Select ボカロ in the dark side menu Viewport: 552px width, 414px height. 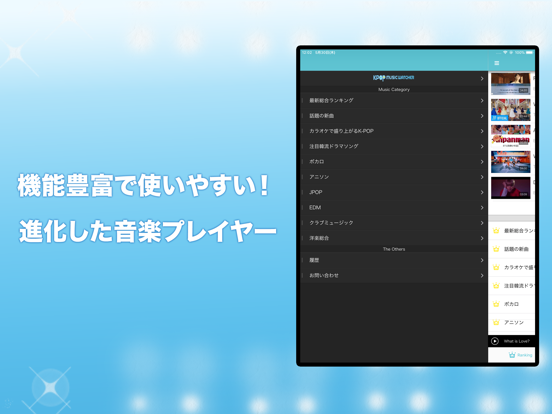pyautogui.click(x=394, y=162)
